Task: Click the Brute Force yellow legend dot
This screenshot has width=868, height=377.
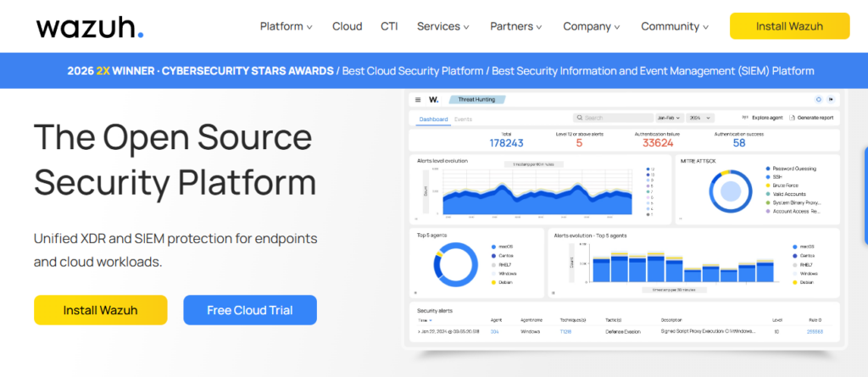Action: point(768,186)
